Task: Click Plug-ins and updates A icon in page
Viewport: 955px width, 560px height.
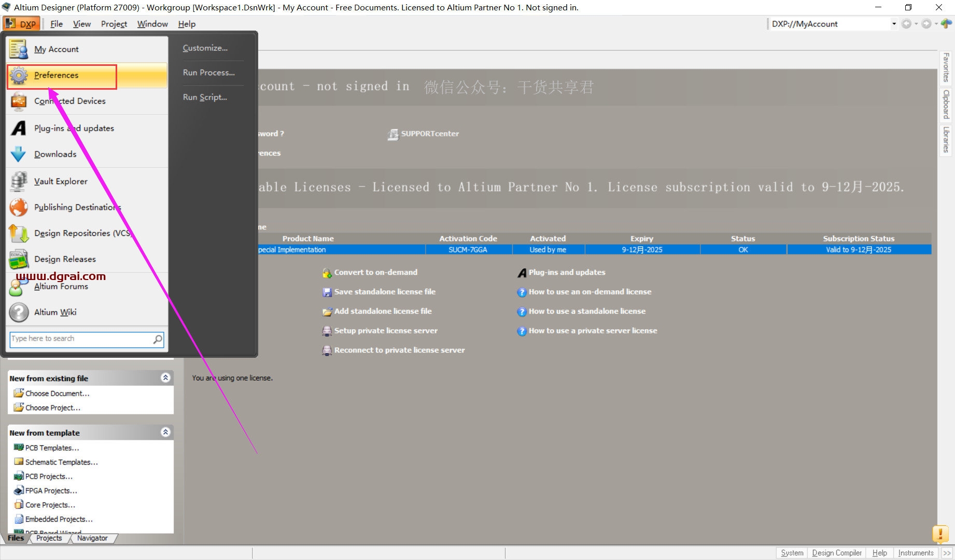Action: click(522, 273)
